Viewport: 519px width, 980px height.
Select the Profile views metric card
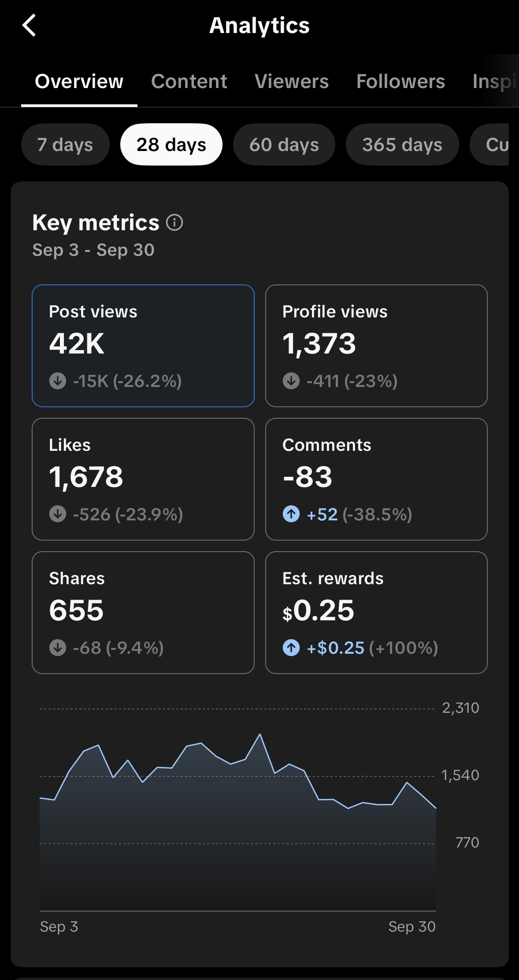click(376, 346)
